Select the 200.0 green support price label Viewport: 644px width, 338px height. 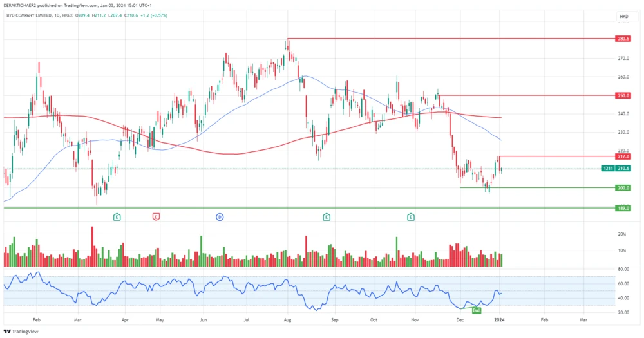tap(623, 188)
